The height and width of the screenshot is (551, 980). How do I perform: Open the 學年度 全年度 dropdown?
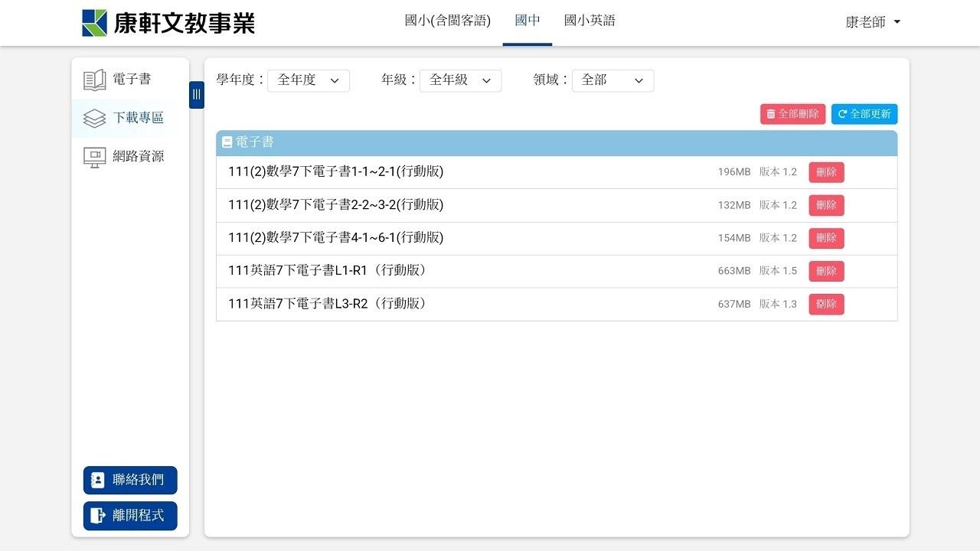pos(309,80)
